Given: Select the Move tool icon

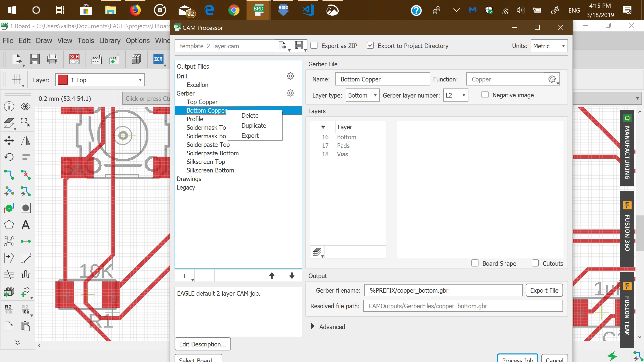Looking at the screenshot, I should point(9,141).
